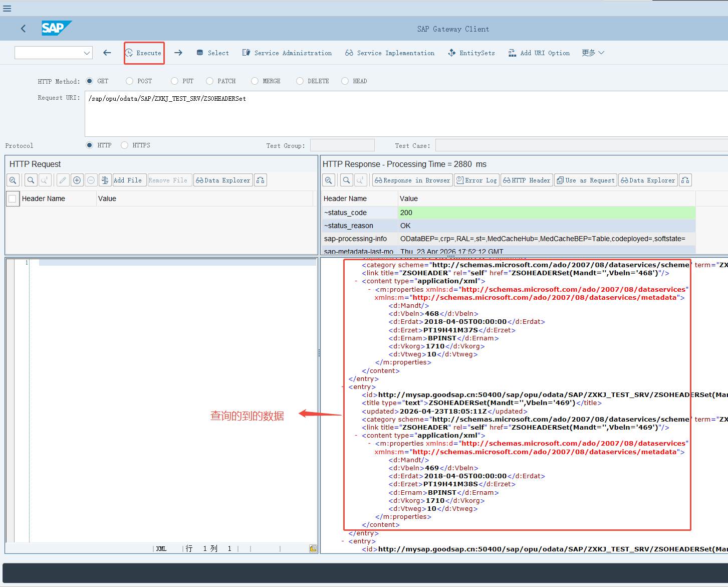Image resolution: width=728 pixels, height=587 pixels.
Task: Click the previous request left-arrow icon
Action: pos(107,53)
